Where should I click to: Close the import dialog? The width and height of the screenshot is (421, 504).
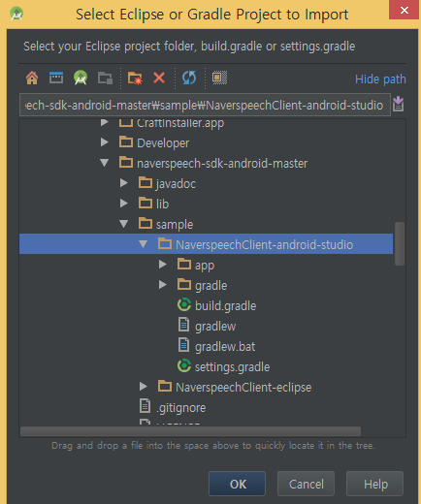click(x=405, y=10)
